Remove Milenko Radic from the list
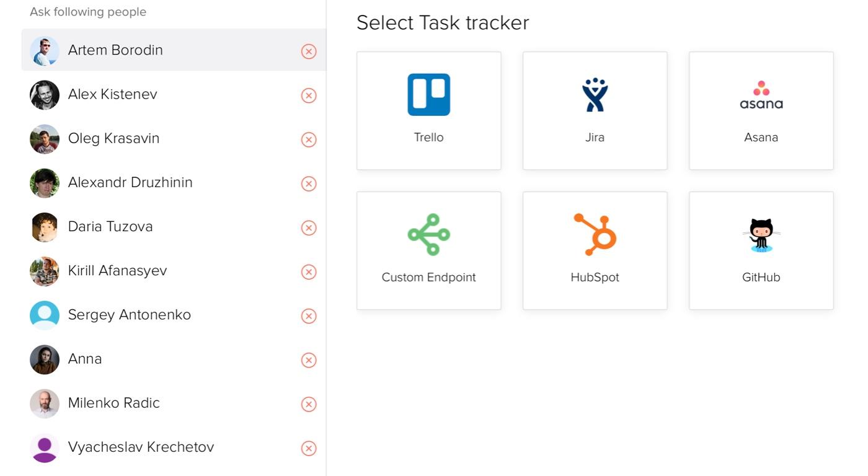 click(309, 404)
